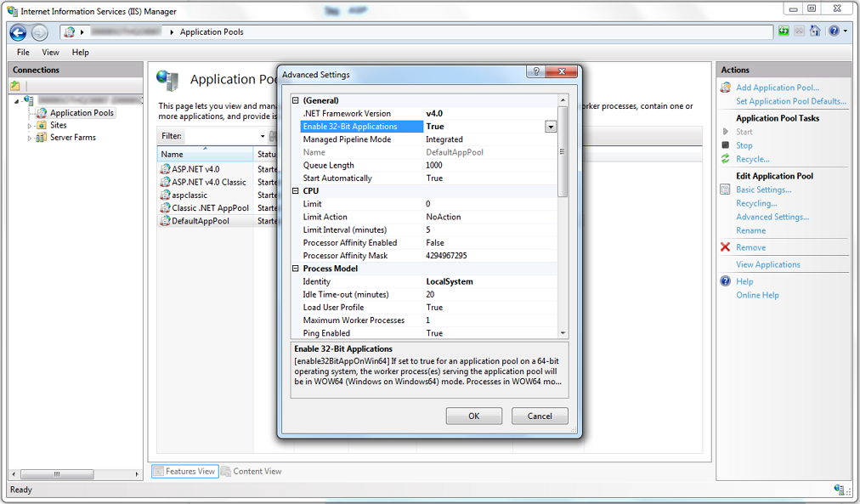The height and width of the screenshot is (504, 860).
Task: Dismiss the dialog with the Cancel button
Action: tap(540, 416)
